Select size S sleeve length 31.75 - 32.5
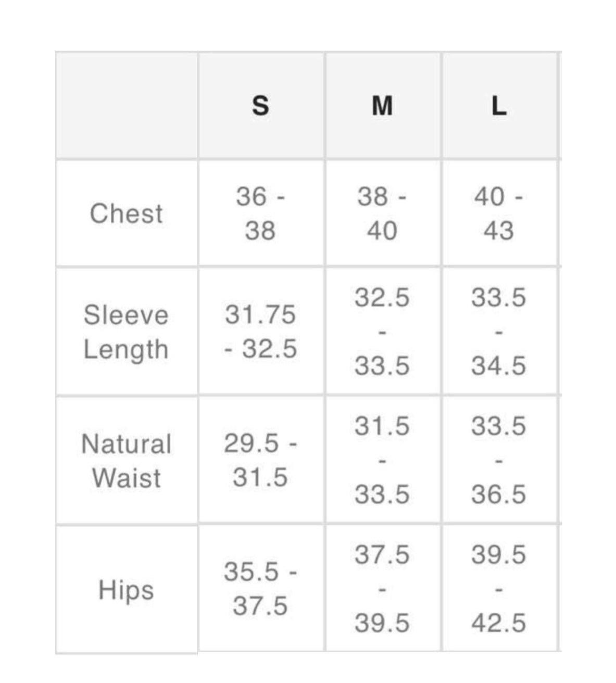This screenshot has width=616, height=683. (260, 332)
